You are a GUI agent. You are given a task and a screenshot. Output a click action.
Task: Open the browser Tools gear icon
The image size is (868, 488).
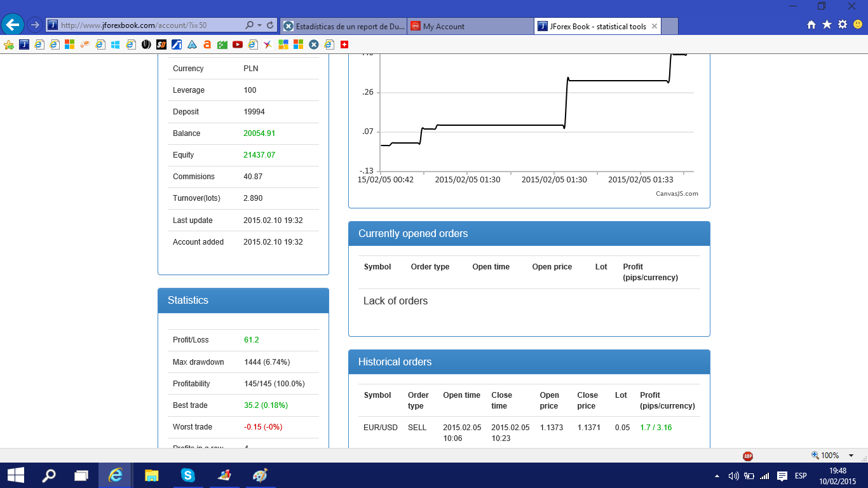pyautogui.click(x=843, y=25)
